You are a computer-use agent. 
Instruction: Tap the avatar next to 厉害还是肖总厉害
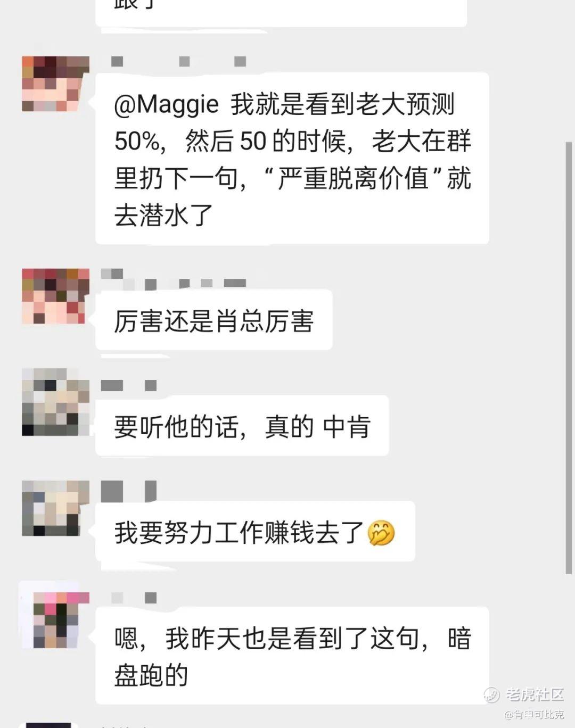tap(53, 296)
